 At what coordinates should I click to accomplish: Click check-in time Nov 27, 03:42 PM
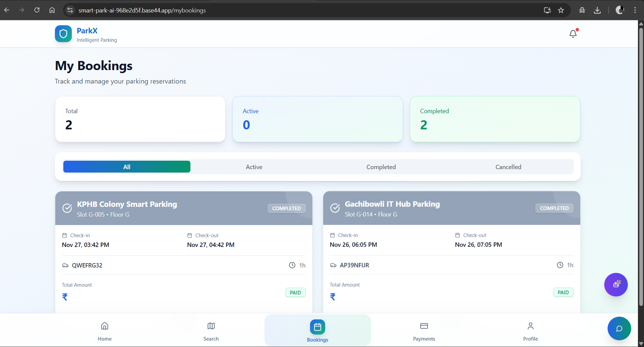(x=86, y=245)
